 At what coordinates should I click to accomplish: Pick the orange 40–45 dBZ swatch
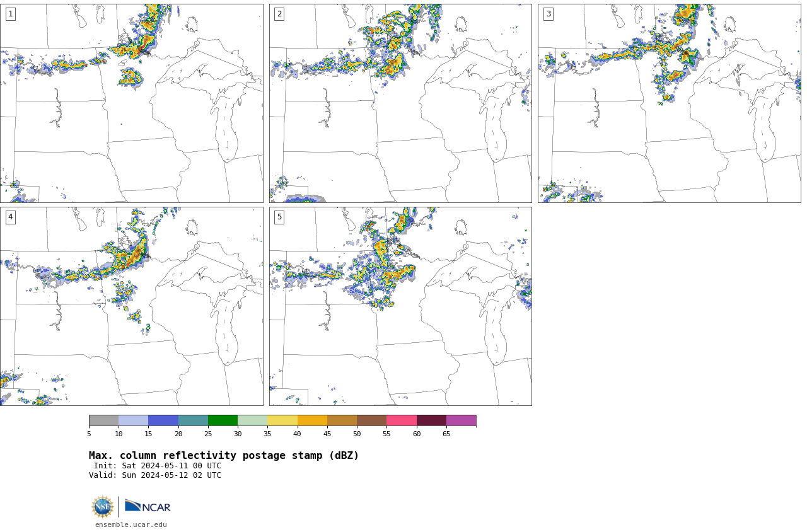point(312,420)
